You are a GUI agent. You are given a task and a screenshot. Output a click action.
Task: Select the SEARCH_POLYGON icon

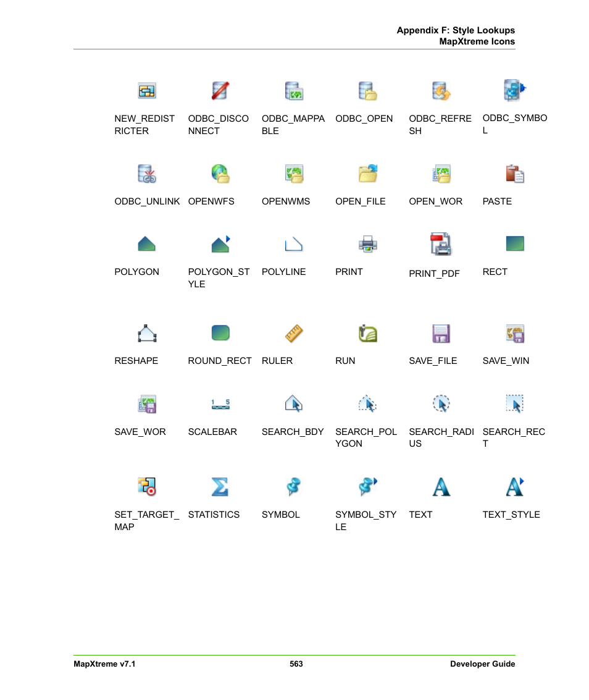[368, 403]
